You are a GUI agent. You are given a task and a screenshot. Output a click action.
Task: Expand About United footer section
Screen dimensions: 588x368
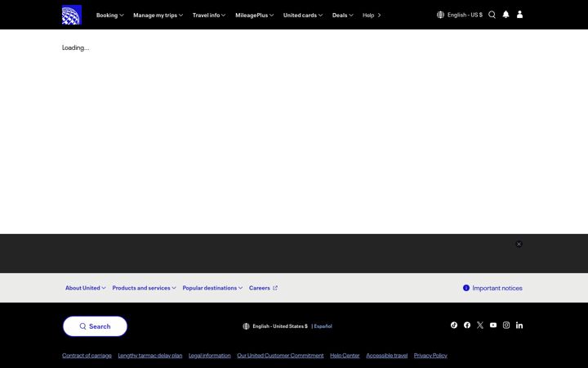(86, 288)
